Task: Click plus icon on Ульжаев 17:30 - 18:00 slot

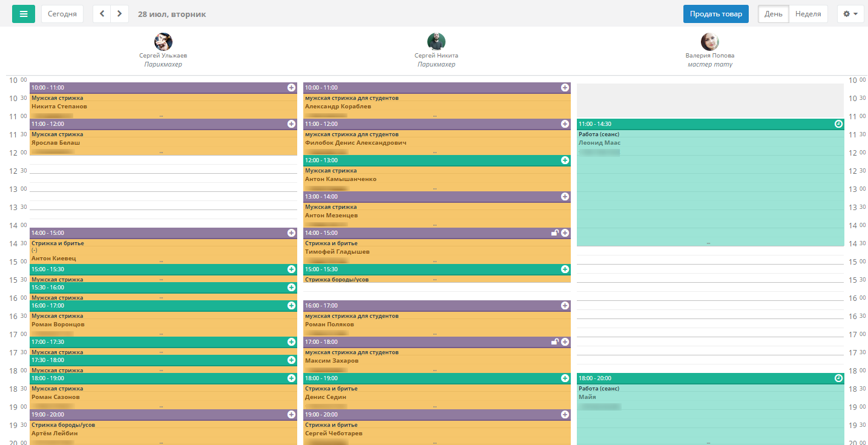Action: point(291,360)
